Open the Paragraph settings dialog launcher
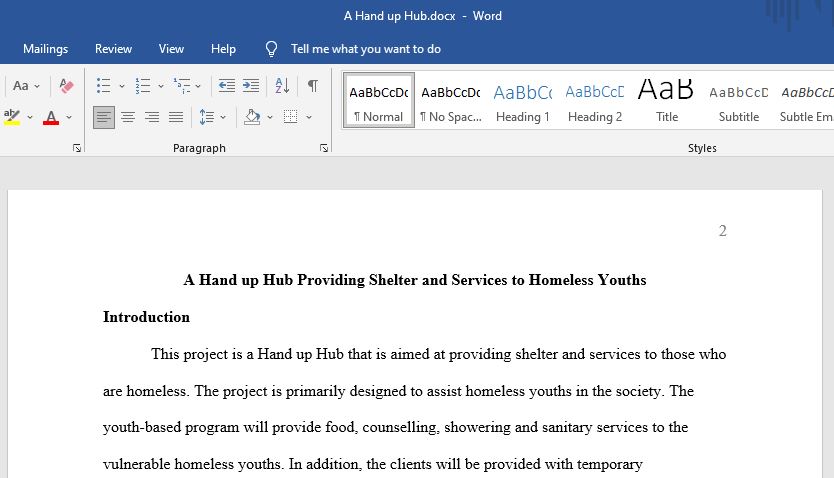The width and height of the screenshot is (834, 478). [324, 148]
